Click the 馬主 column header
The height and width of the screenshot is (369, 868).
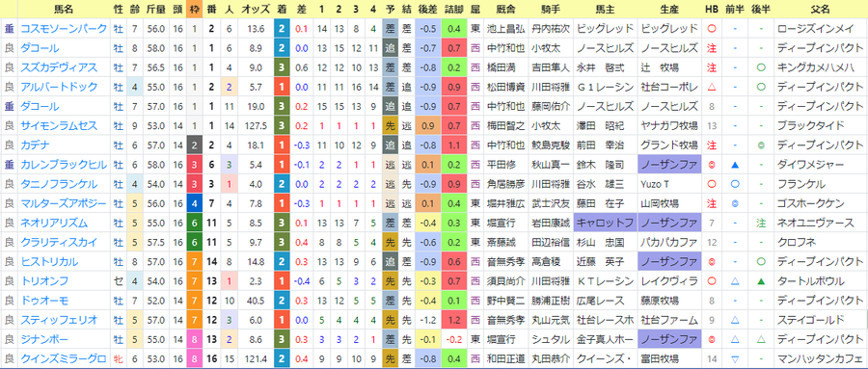pos(605,9)
